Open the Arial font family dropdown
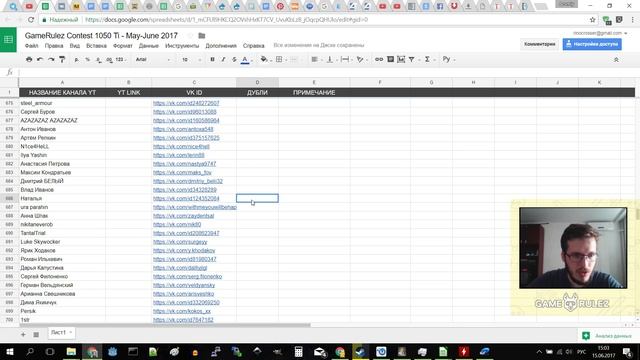The image size is (640, 360). [x=153, y=60]
